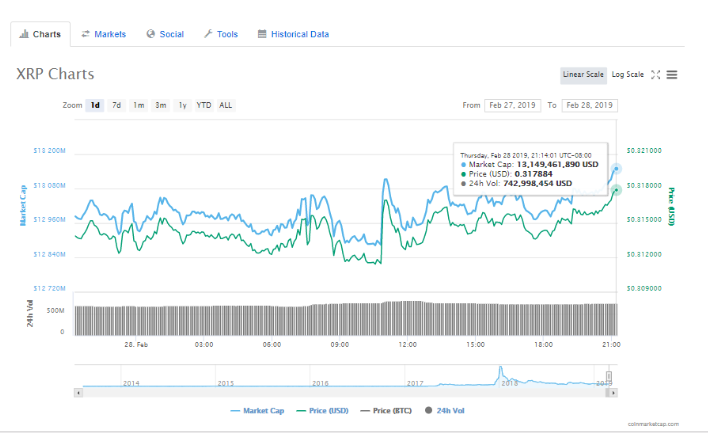Set zoom to 1m
The image size is (708, 436).
coord(139,105)
